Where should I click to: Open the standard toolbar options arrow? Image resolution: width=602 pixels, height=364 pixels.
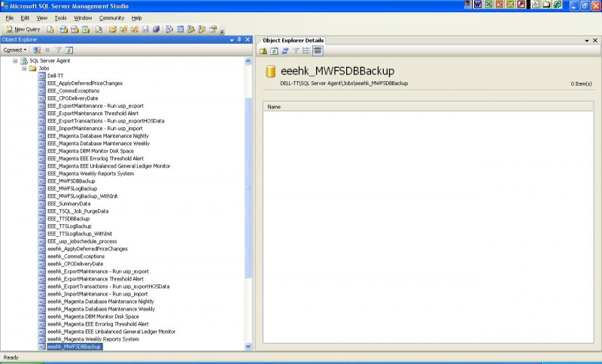(222, 31)
